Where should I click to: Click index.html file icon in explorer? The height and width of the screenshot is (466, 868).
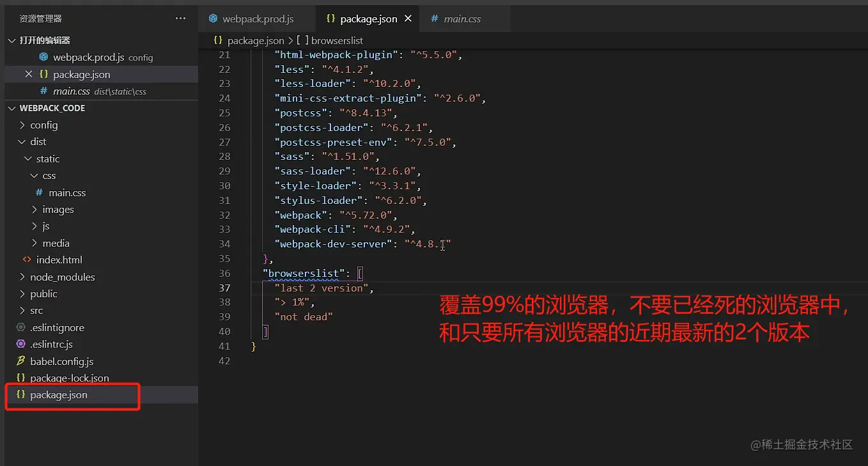click(27, 260)
